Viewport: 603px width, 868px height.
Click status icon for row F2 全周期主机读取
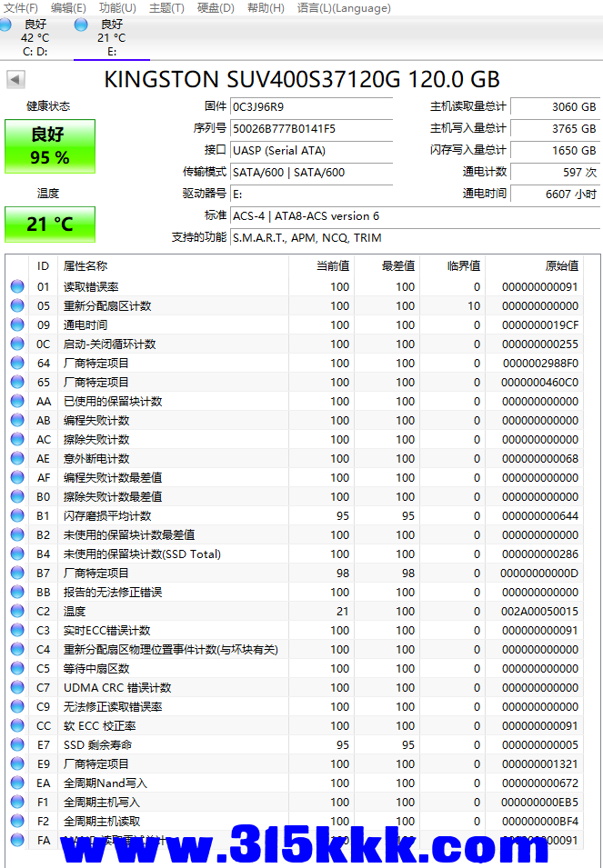(x=17, y=822)
